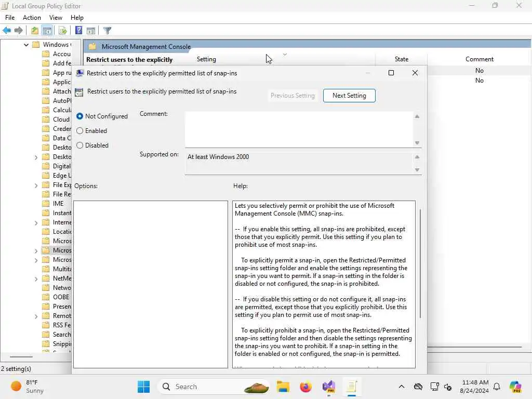Click the clock showing 11:48 AM
This screenshot has height=399, width=532.
tap(475, 382)
